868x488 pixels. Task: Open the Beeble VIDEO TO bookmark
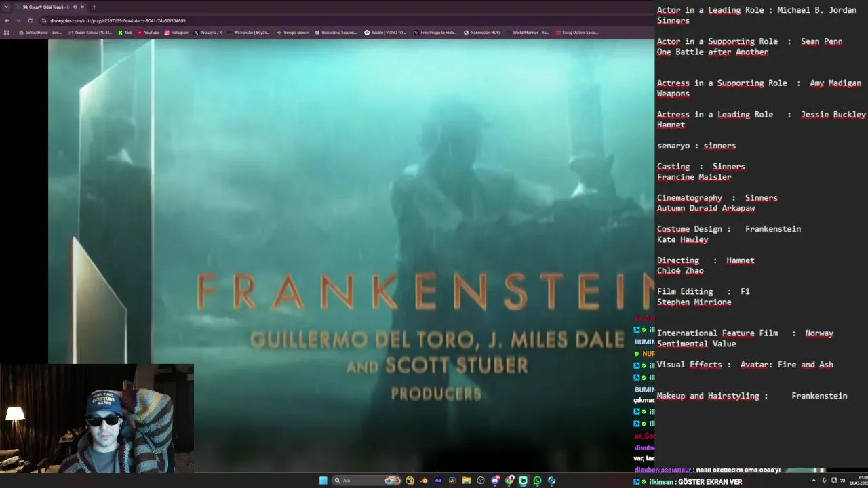click(x=385, y=33)
